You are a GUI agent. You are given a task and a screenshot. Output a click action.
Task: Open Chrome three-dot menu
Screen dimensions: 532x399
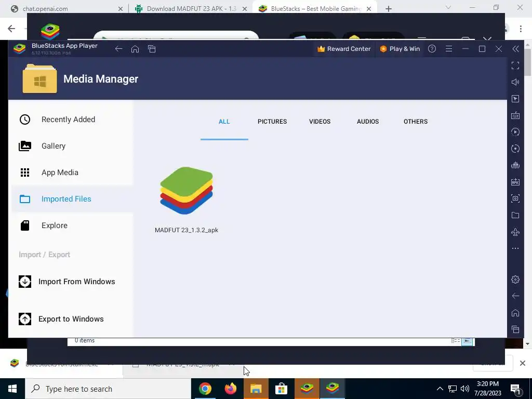(521, 29)
